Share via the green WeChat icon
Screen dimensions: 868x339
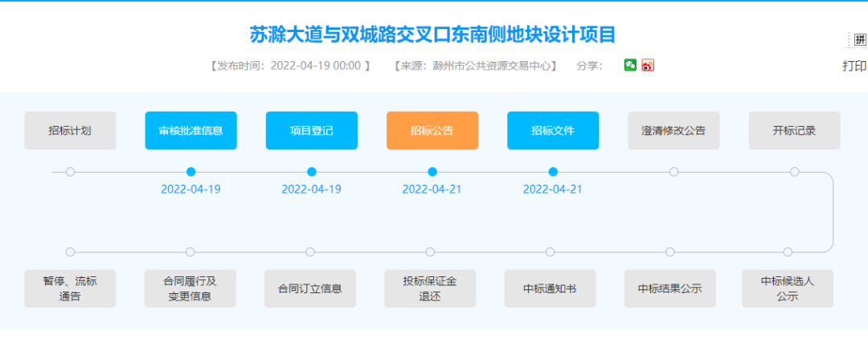[x=630, y=65]
